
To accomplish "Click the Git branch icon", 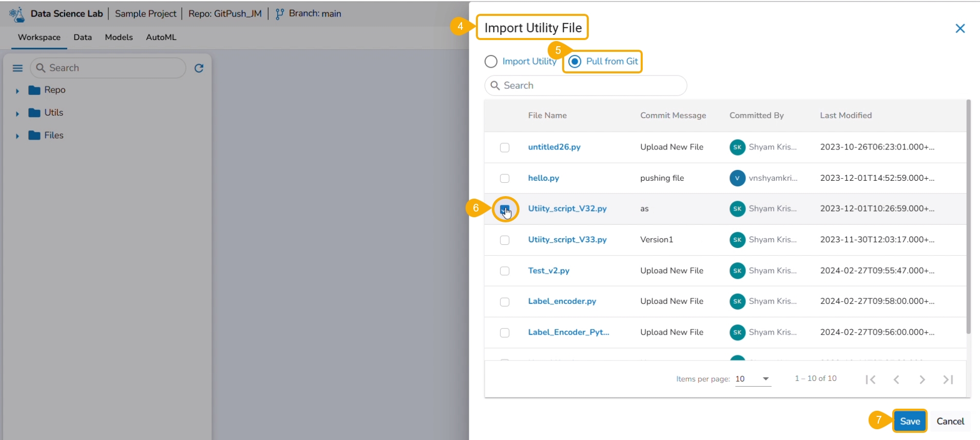I will [x=280, y=14].
